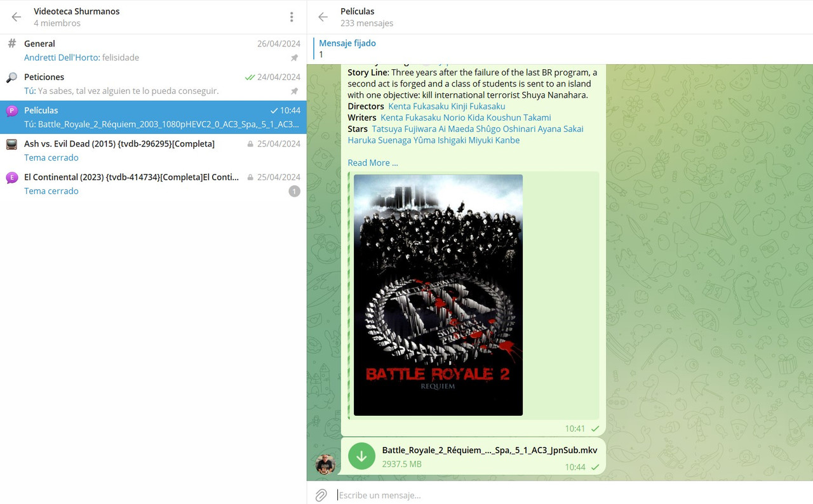Click the 233 mensajes subtitle
The image size is (813, 504).
pyautogui.click(x=366, y=23)
